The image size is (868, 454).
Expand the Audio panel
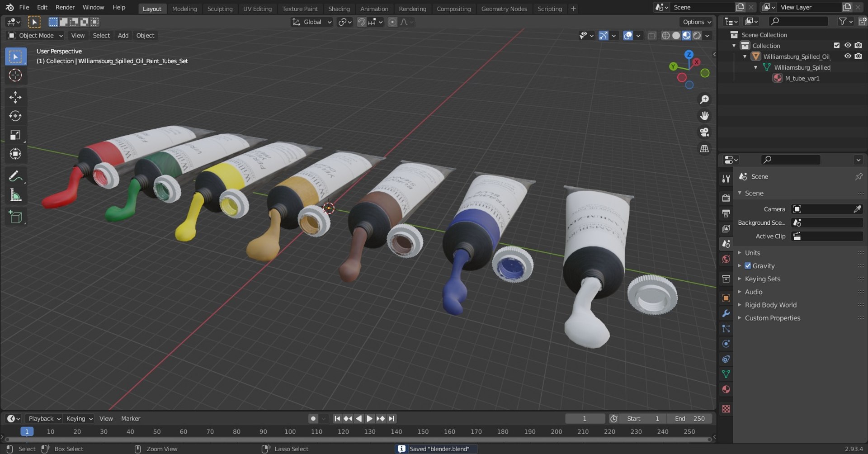(753, 292)
